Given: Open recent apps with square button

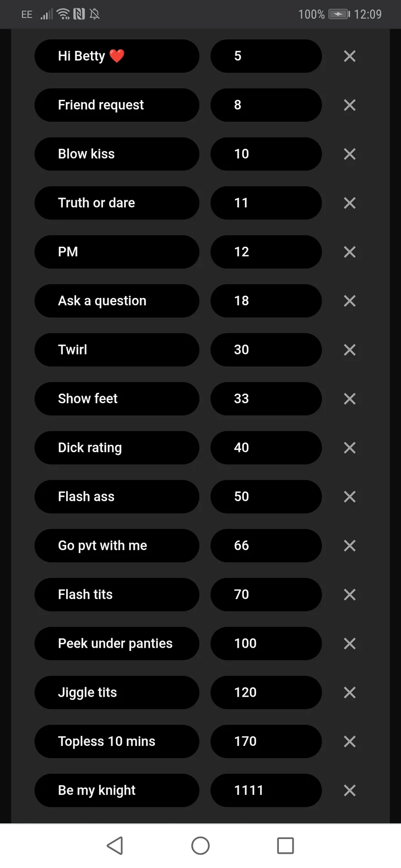Looking at the screenshot, I should [x=286, y=845].
